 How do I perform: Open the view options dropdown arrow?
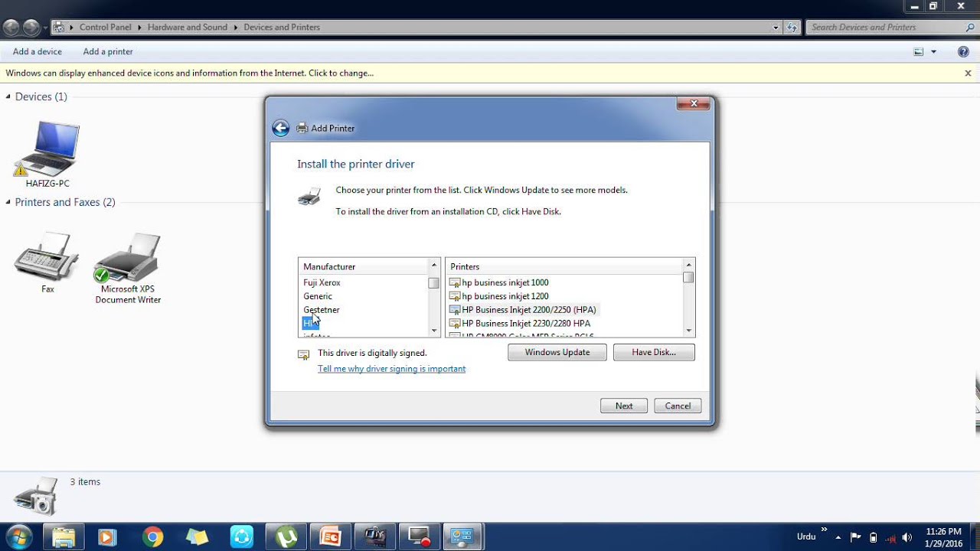click(933, 51)
